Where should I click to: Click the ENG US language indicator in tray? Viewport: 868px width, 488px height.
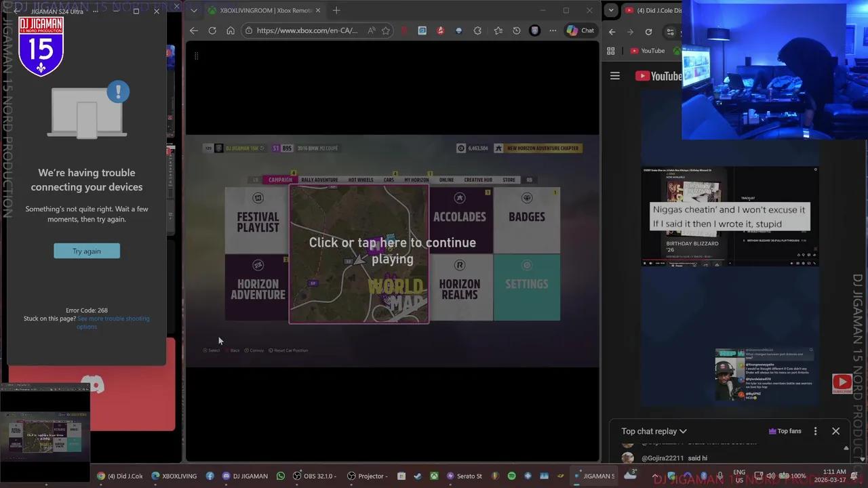coord(739,476)
